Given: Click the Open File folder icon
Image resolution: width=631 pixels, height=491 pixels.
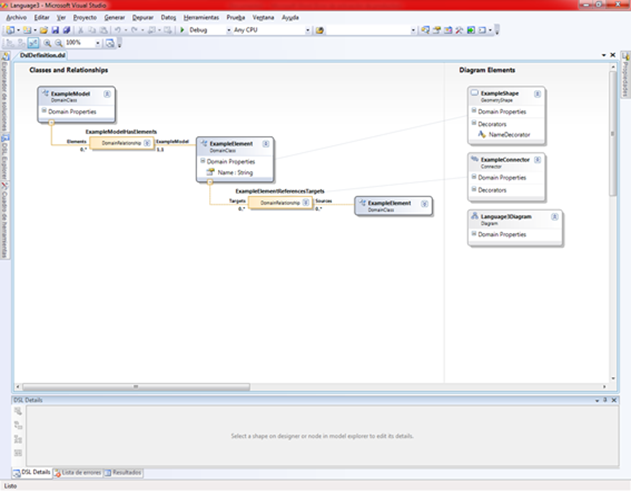Looking at the screenshot, I should [44, 30].
